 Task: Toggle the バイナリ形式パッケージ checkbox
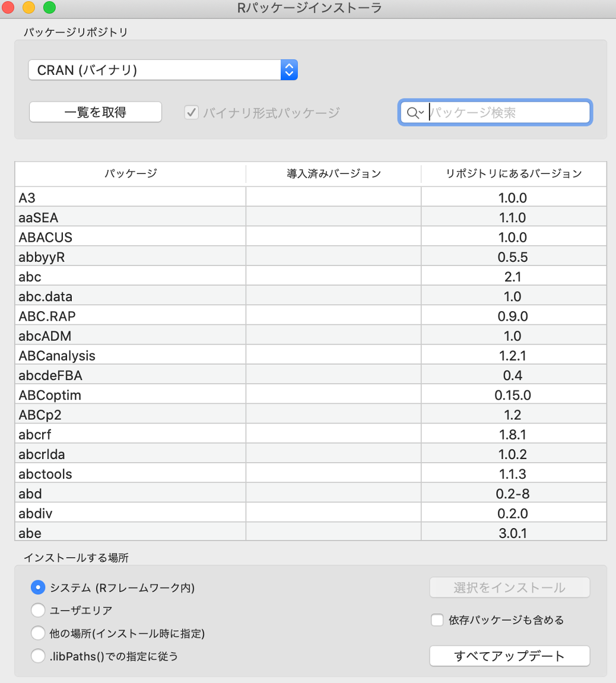[x=191, y=113]
